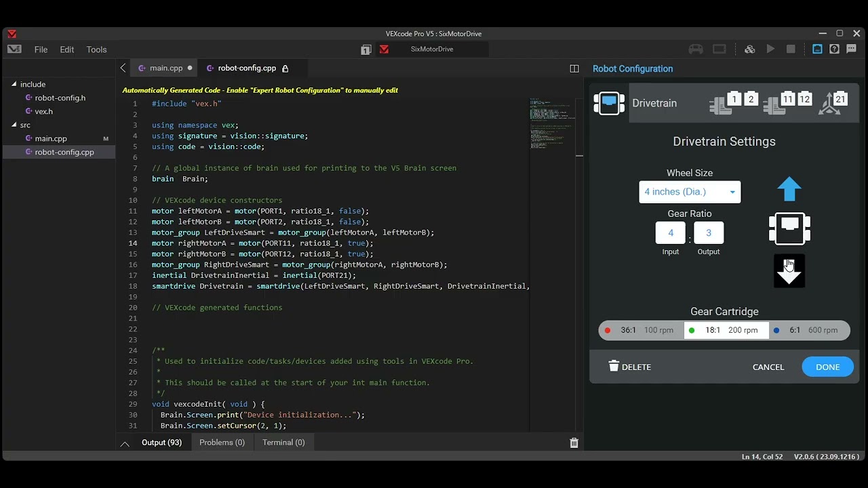The width and height of the screenshot is (868, 488).
Task: Open the program slot 1 selector
Action: click(x=366, y=49)
